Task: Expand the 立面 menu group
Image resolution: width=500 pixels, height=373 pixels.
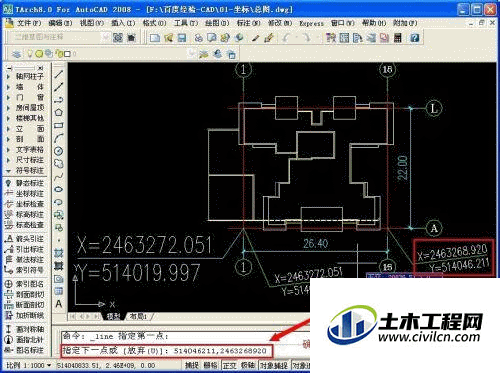Action: tap(25, 129)
